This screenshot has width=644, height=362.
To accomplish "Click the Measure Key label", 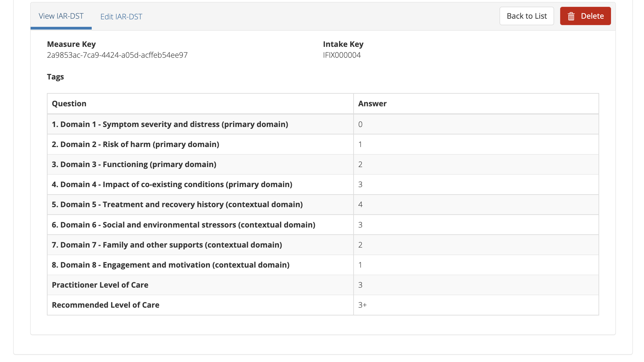I will pos(71,44).
